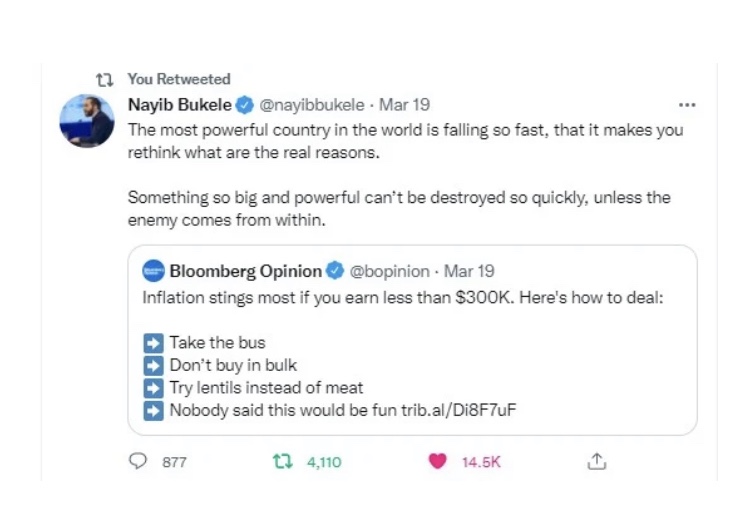Click the Bloomberg Opinion logo avatar
The height and width of the screenshot is (517, 750).
pyautogui.click(x=153, y=271)
